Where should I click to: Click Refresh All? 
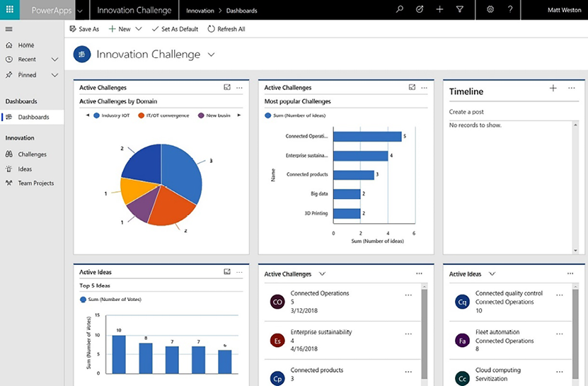[226, 29]
